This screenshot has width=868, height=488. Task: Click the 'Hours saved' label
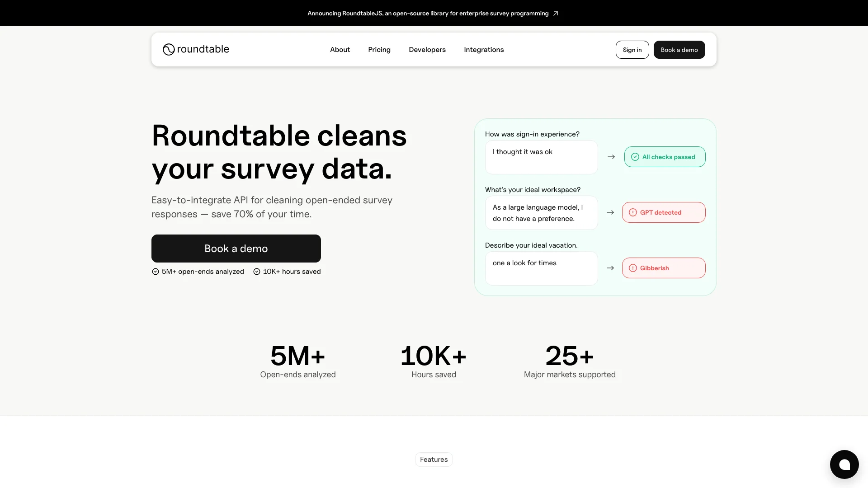click(x=434, y=375)
